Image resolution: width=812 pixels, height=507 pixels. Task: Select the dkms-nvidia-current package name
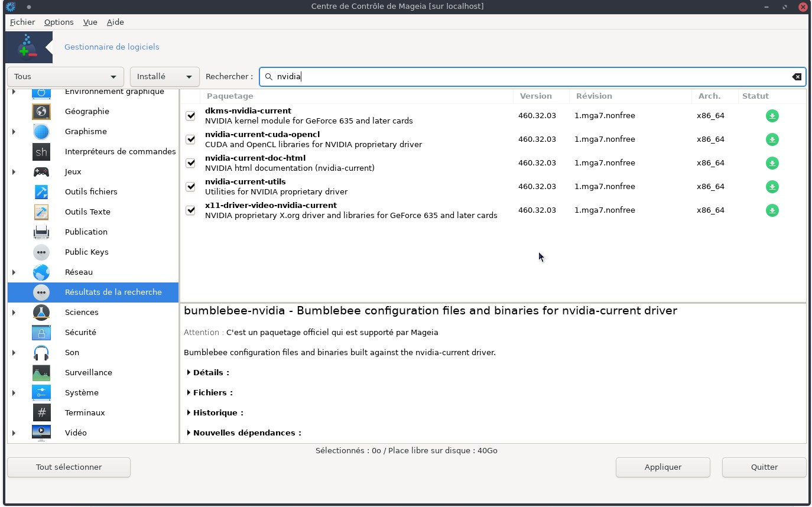click(248, 110)
